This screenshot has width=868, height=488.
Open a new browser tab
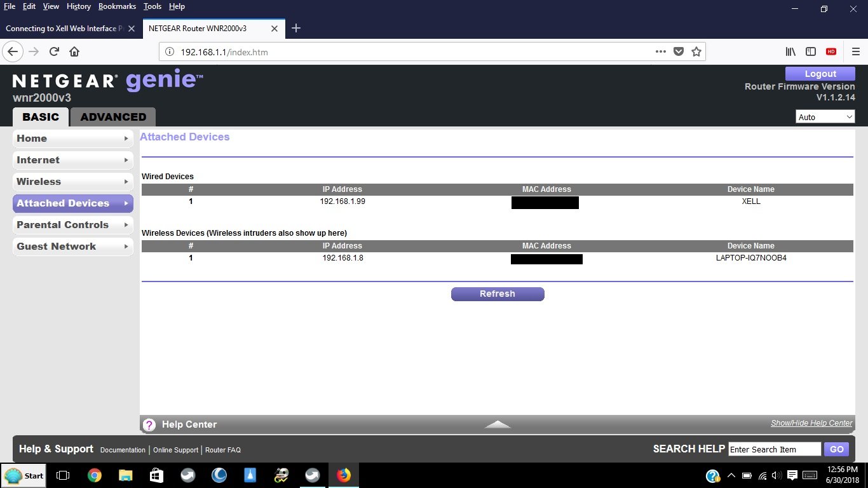pos(295,28)
